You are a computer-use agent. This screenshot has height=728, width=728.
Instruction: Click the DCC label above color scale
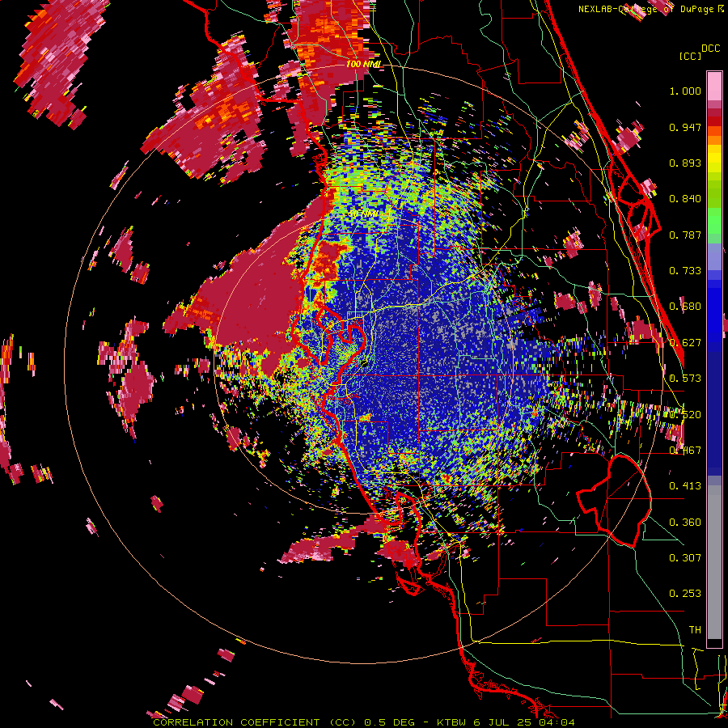tap(711, 49)
